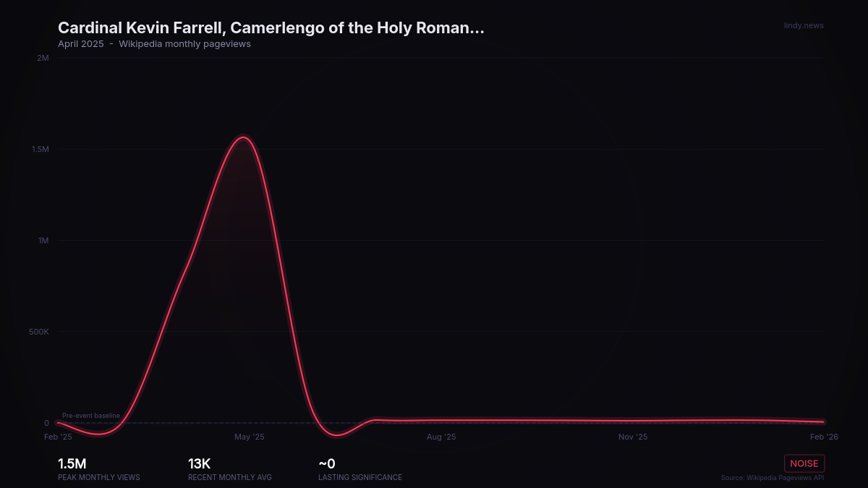
Task: Click the 2M y-axis label
Action: point(43,58)
